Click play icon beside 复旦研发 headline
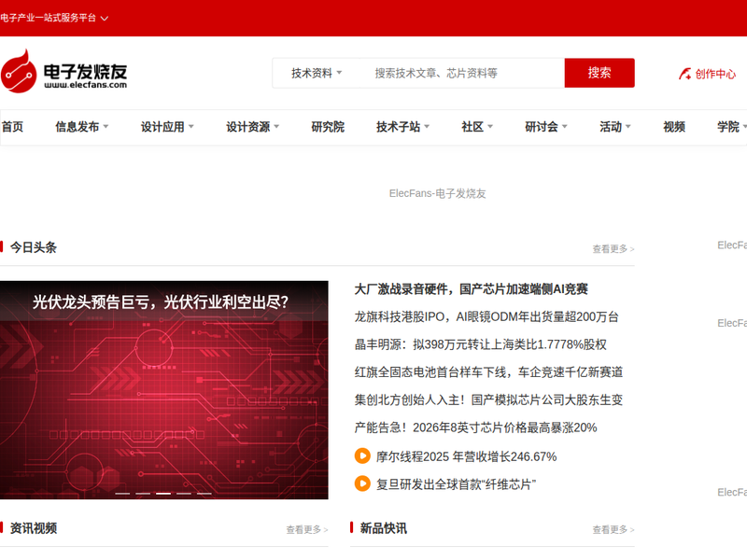This screenshot has width=747, height=560. pyautogui.click(x=362, y=483)
